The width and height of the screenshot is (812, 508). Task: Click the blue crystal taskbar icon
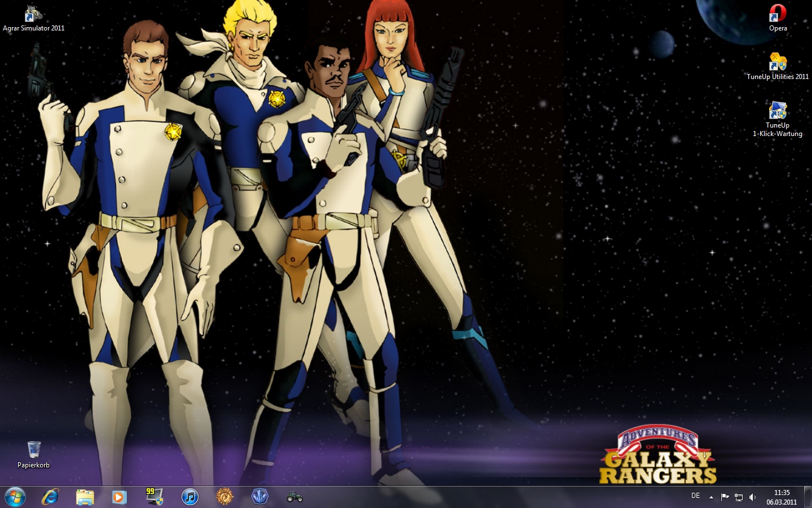pyautogui.click(x=259, y=497)
